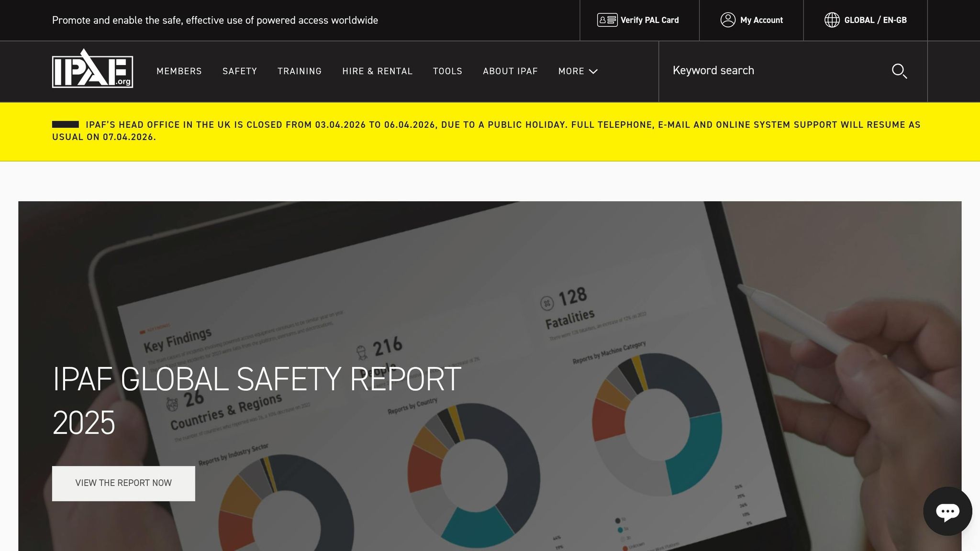Click the My Account user icon
The image size is (980, 551).
pos(728,20)
